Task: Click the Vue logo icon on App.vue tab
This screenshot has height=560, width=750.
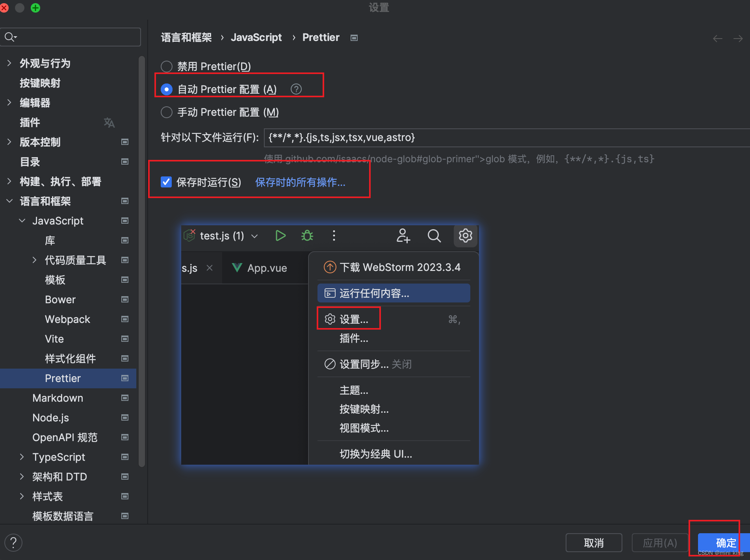Action: click(x=237, y=268)
